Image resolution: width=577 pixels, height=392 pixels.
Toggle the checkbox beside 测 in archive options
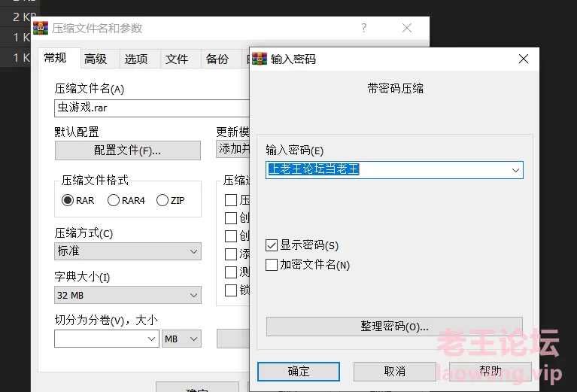point(231,272)
